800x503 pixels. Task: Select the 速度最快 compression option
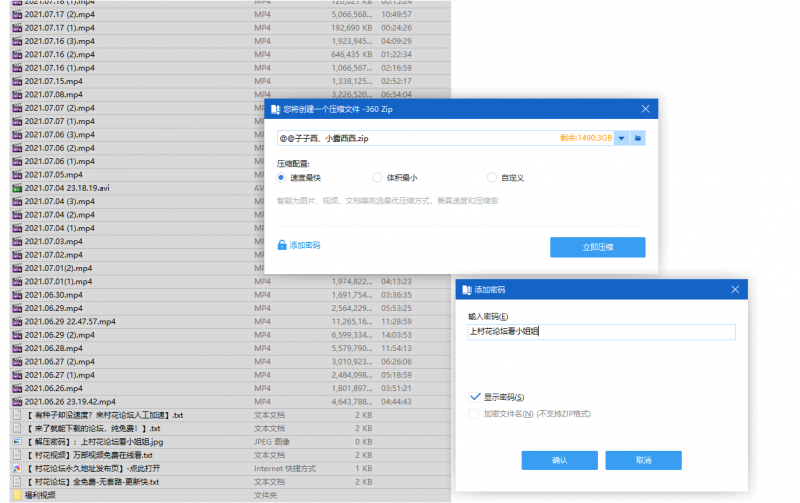pyautogui.click(x=282, y=177)
